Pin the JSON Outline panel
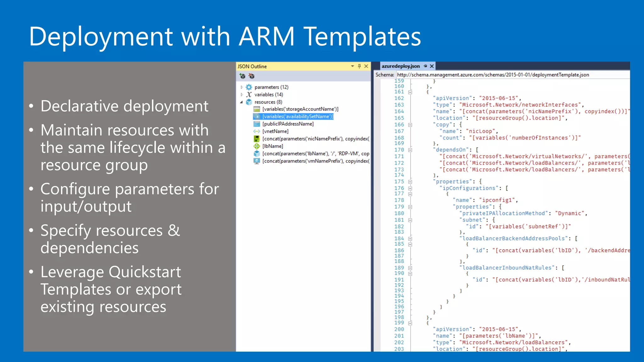Viewport: 644px width, 362px height. 359,66
